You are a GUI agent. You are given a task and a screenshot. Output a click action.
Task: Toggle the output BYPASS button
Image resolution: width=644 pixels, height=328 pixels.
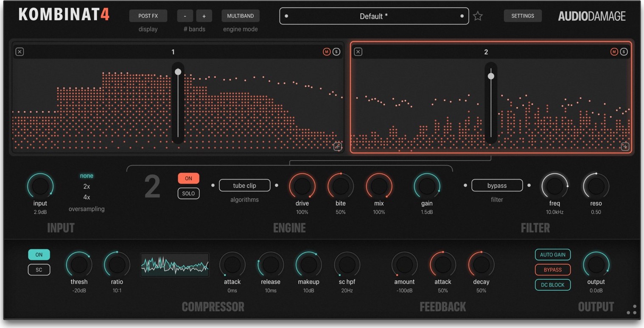click(x=553, y=270)
